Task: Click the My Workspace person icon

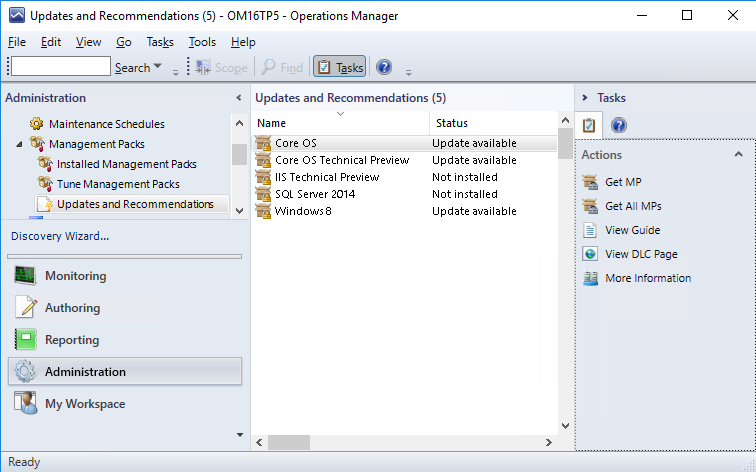Action: (25, 403)
